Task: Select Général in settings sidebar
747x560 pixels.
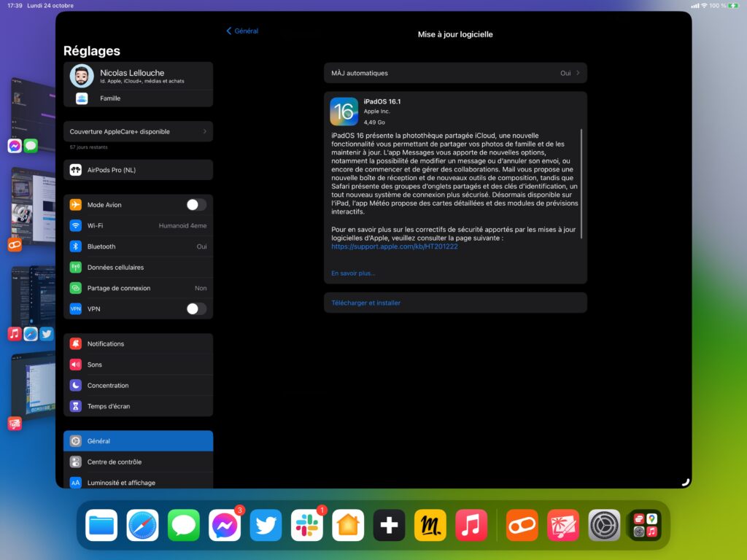Action: [138, 441]
